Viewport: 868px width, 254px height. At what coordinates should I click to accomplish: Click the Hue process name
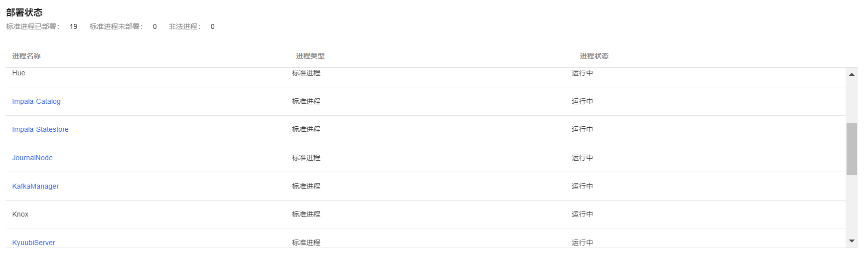point(18,73)
